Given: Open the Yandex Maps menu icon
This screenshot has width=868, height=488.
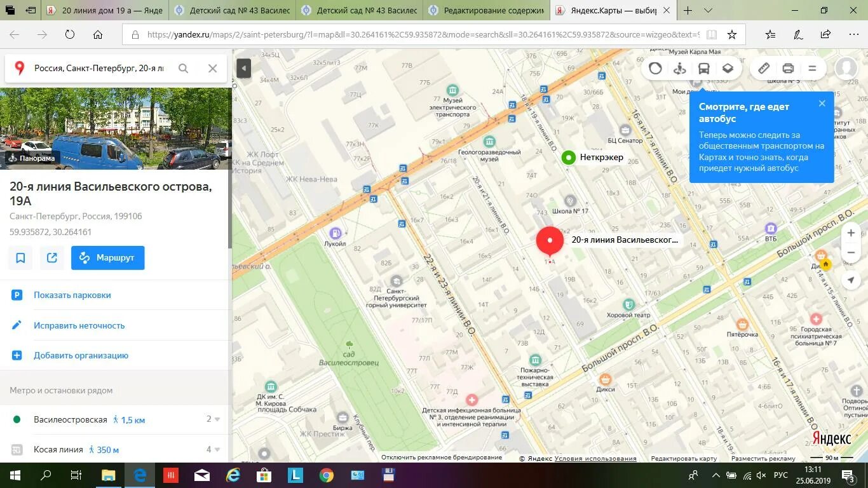Looking at the screenshot, I should pyautogui.click(x=812, y=69).
